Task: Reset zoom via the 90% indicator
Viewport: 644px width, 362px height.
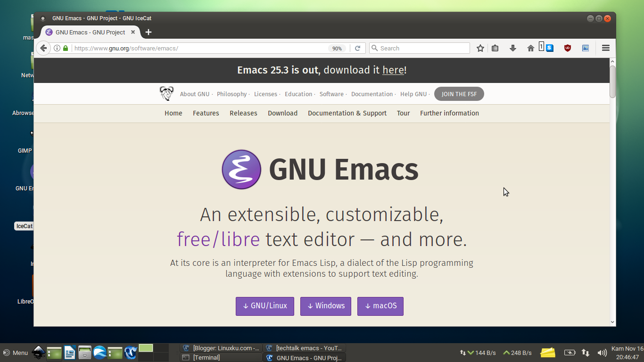Action: [x=337, y=49]
